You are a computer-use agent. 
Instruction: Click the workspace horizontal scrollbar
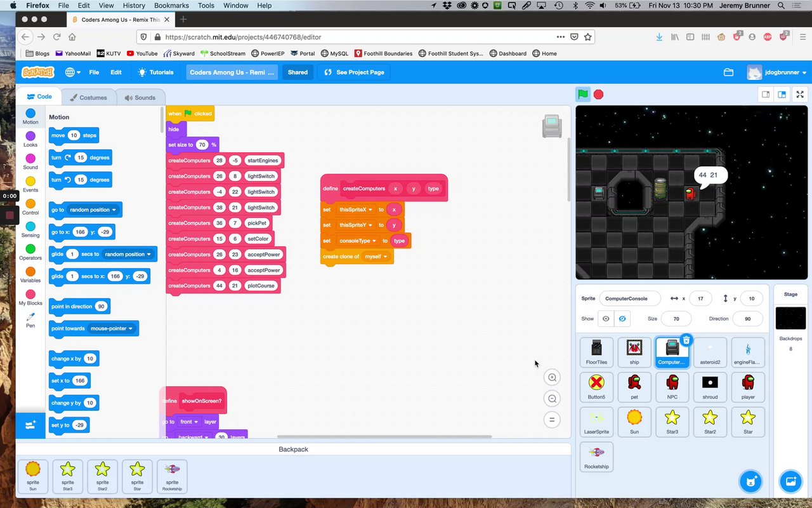(384, 437)
